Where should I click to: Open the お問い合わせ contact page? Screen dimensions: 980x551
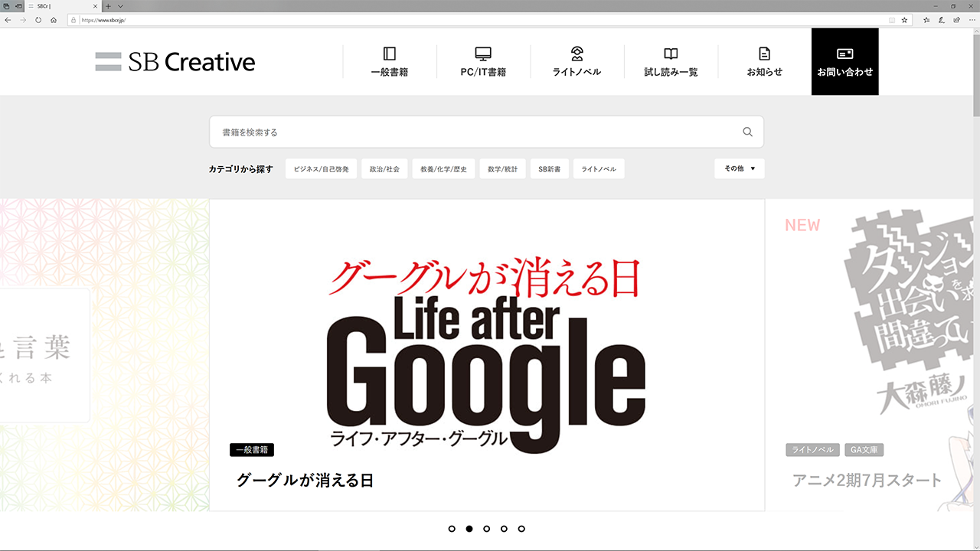(844, 62)
